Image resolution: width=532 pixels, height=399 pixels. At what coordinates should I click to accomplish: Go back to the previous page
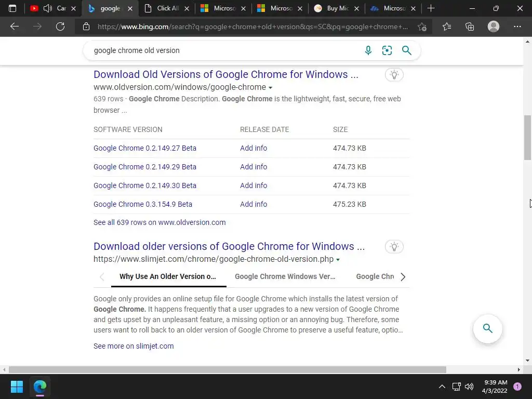[14, 26]
